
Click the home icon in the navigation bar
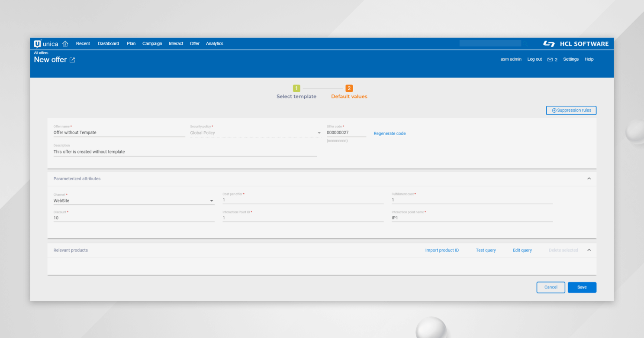(x=65, y=43)
